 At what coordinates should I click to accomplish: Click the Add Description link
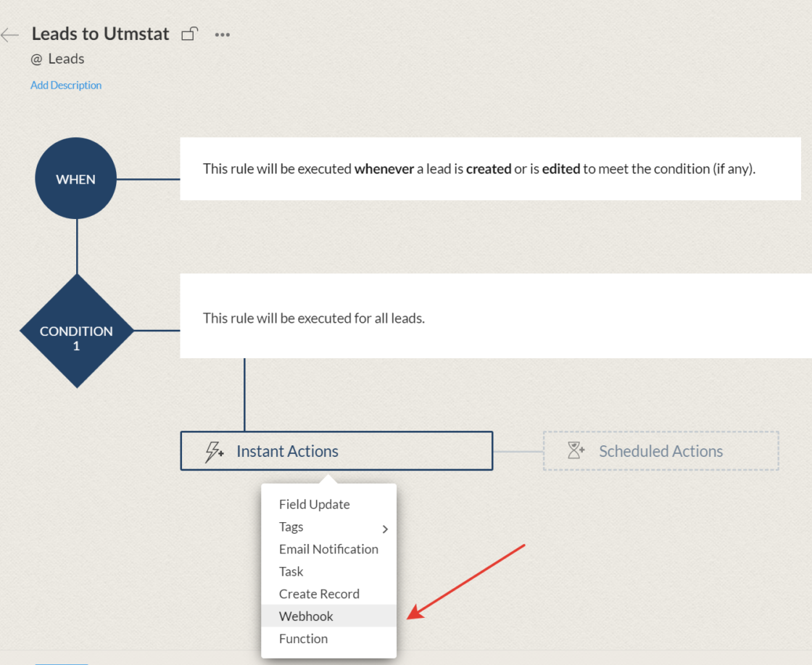[66, 85]
